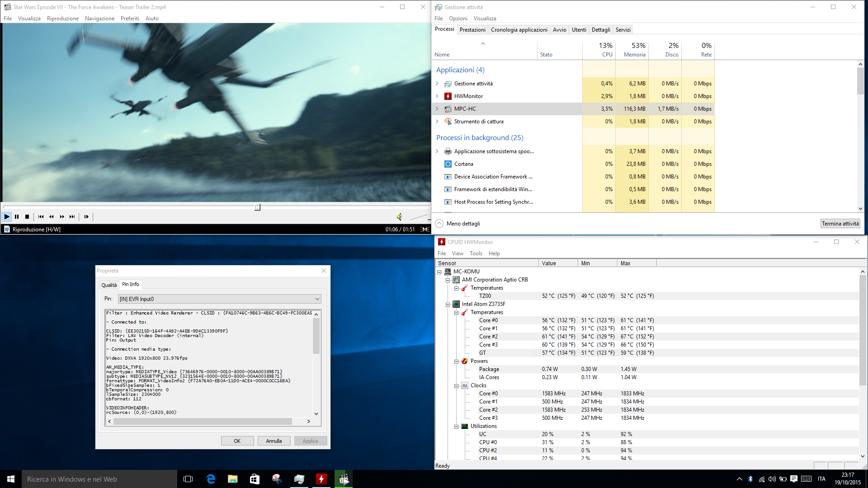Image resolution: width=868 pixels, height=488 pixels.
Task: Open the Visualizza menu in MPC-HC
Action: click(29, 19)
